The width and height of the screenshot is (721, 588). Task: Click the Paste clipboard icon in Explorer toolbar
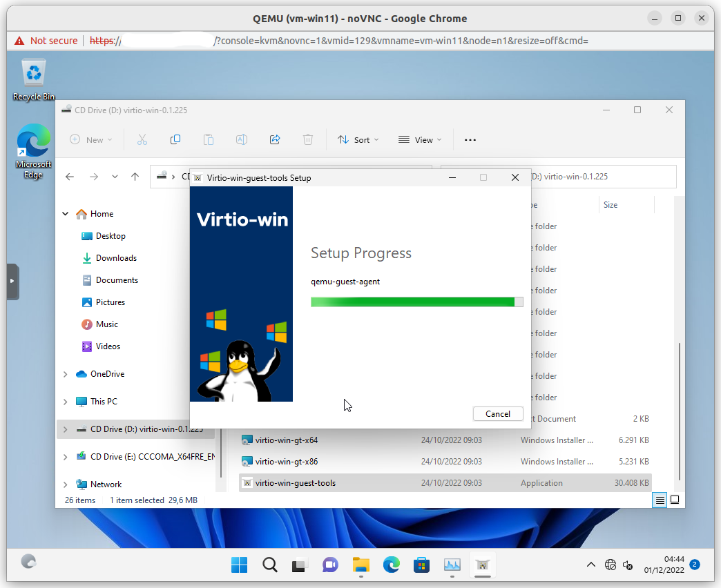209,139
